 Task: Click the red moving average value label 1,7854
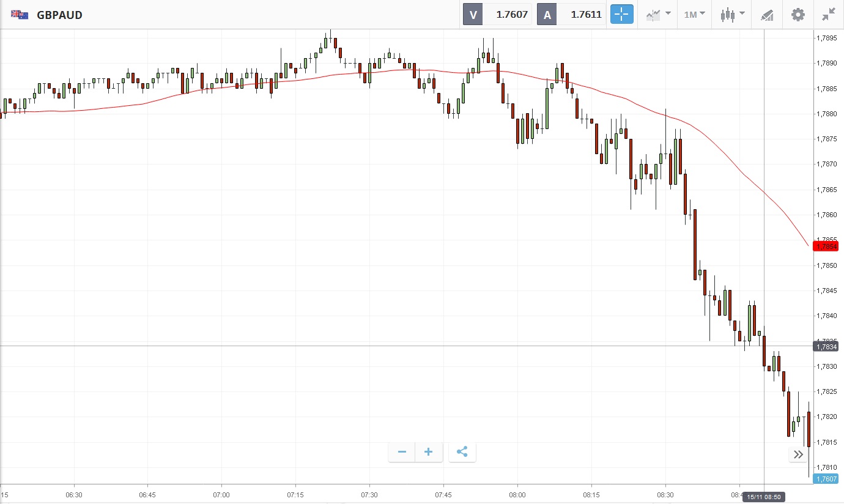(x=826, y=246)
